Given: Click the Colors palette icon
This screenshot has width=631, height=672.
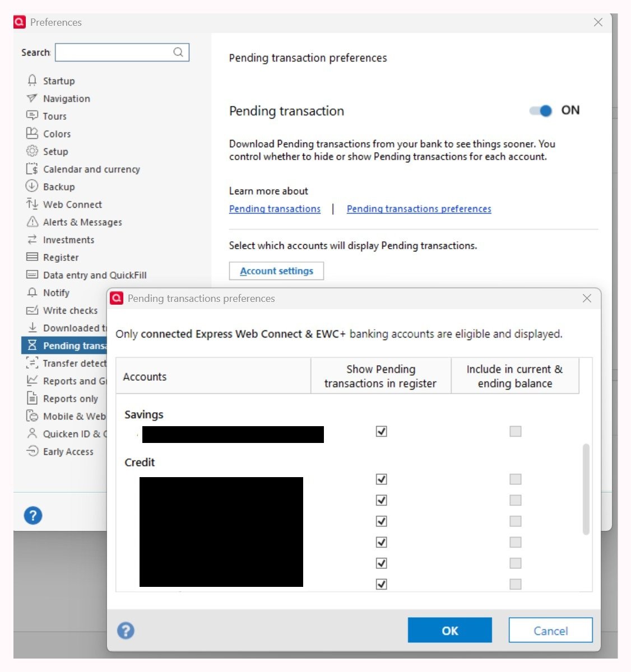Looking at the screenshot, I should [x=32, y=133].
